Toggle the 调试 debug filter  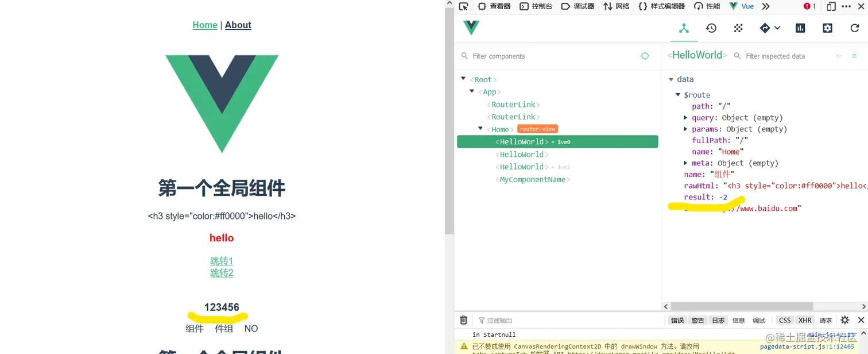(x=759, y=320)
